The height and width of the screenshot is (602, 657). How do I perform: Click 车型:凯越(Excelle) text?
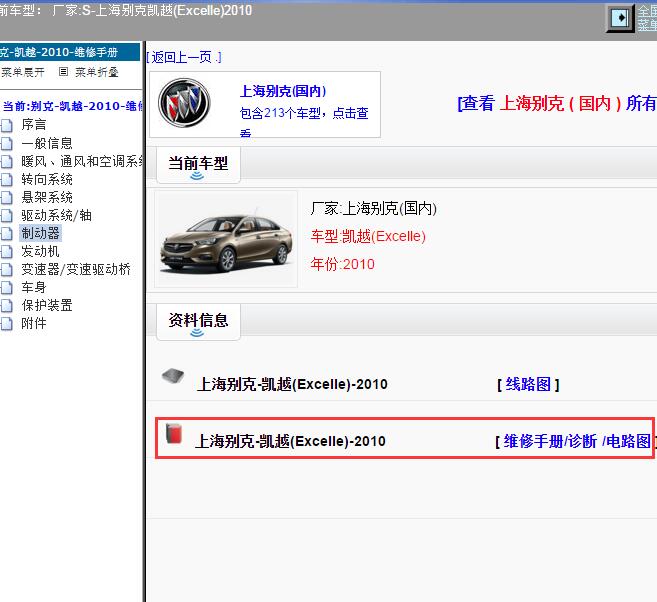pos(368,236)
